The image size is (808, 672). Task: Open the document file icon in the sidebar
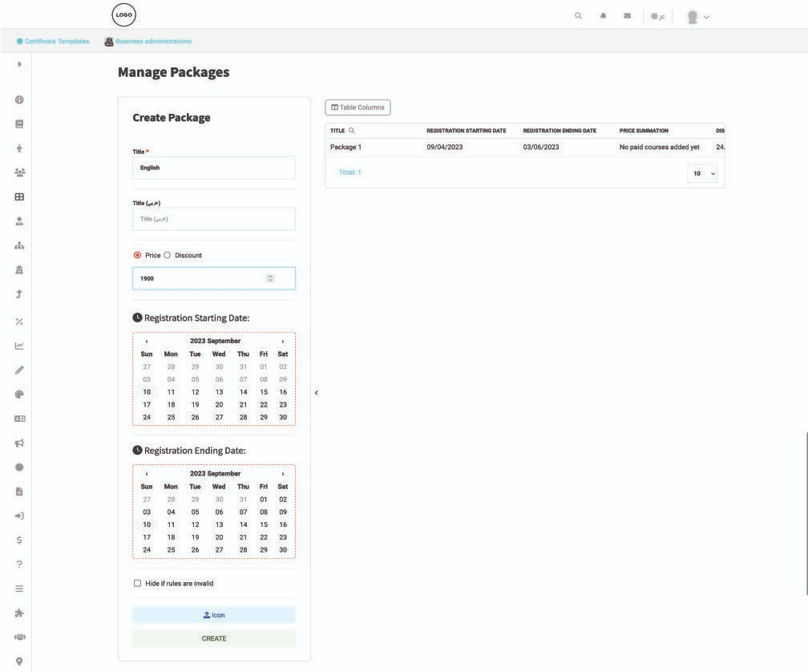pos(19,492)
